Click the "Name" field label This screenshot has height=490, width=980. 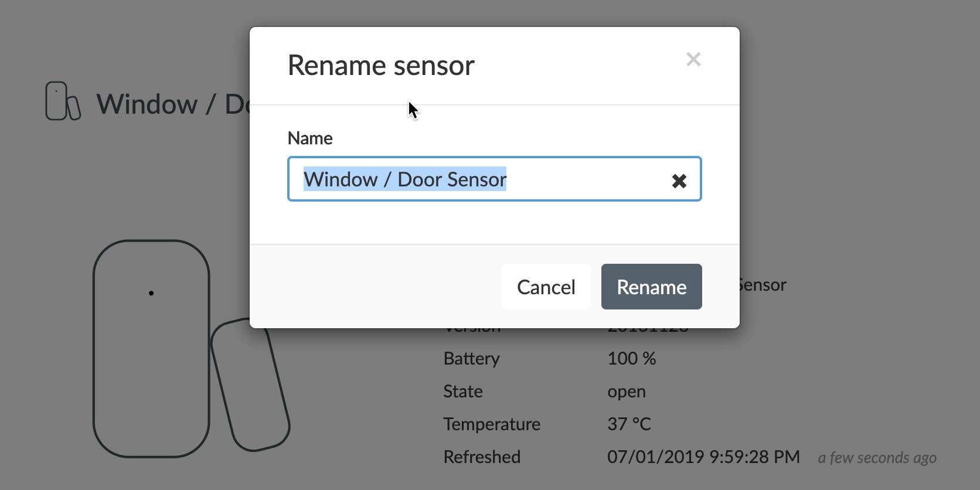310,138
